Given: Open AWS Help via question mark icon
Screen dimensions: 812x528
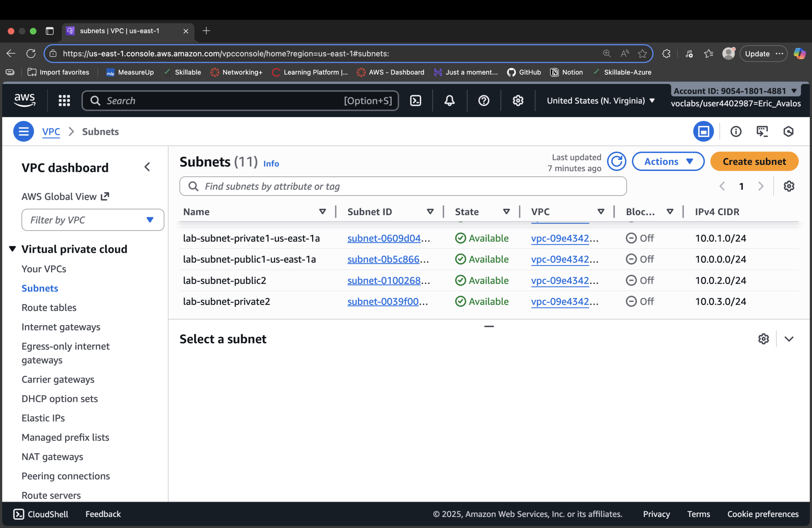Looking at the screenshot, I should 483,100.
